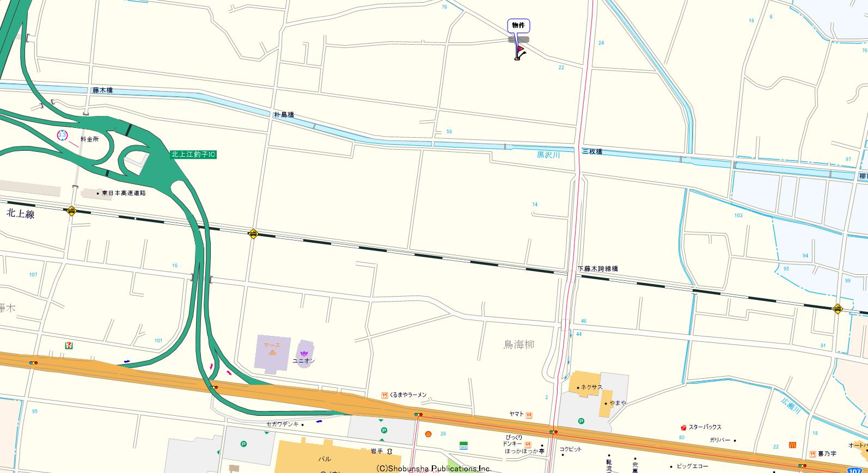This screenshot has width=868, height=473.
Task: Click the Shobunsha Publications copyright text
Action: [x=433, y=469]
